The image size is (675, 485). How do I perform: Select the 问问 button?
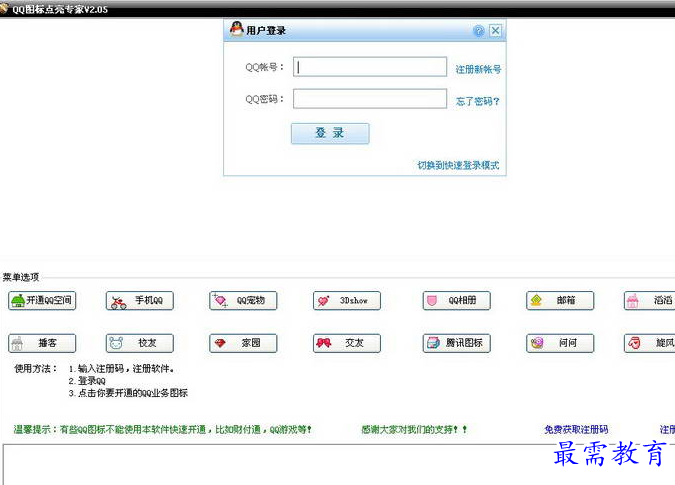click(560, 343)
